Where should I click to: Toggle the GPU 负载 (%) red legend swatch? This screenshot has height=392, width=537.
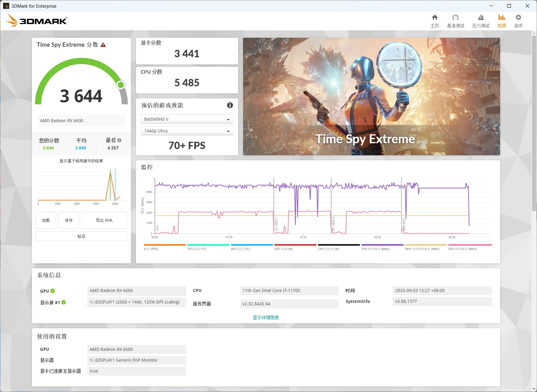[x=295, y=245]
